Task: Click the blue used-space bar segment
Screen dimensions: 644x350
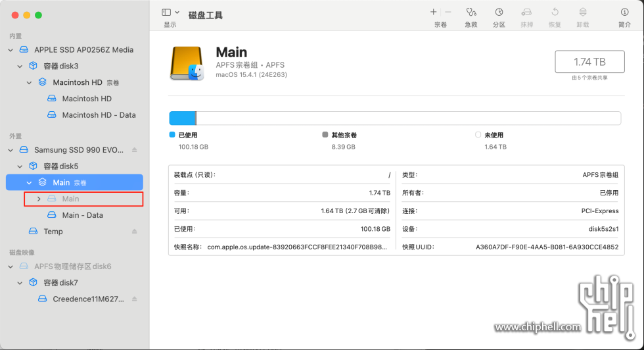Action: (x=183, y=118)
